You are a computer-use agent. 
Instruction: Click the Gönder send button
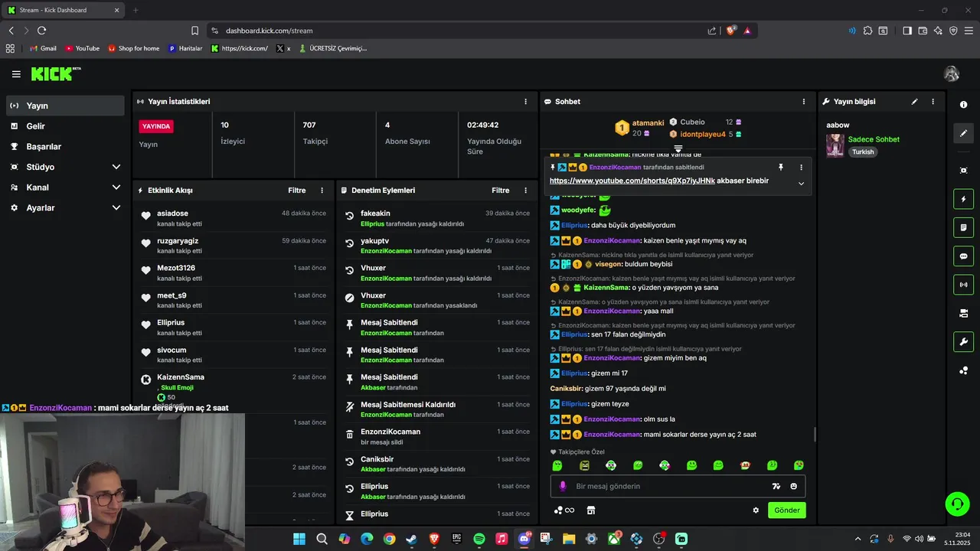(x=787, y=510)
